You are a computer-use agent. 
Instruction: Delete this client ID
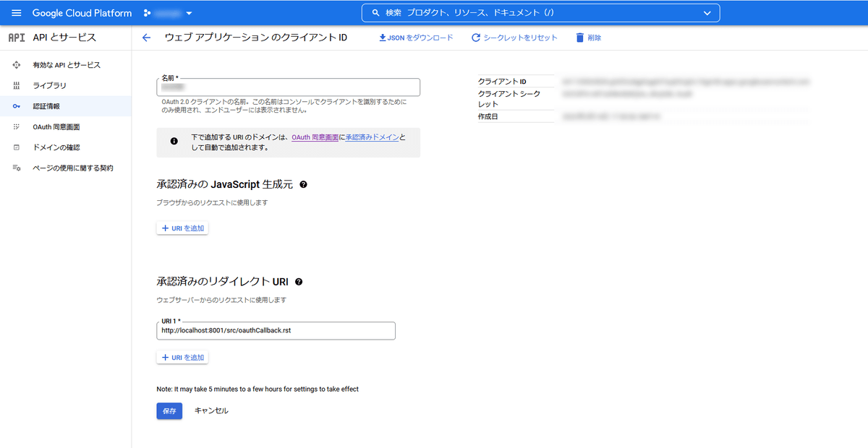[588, 38]
